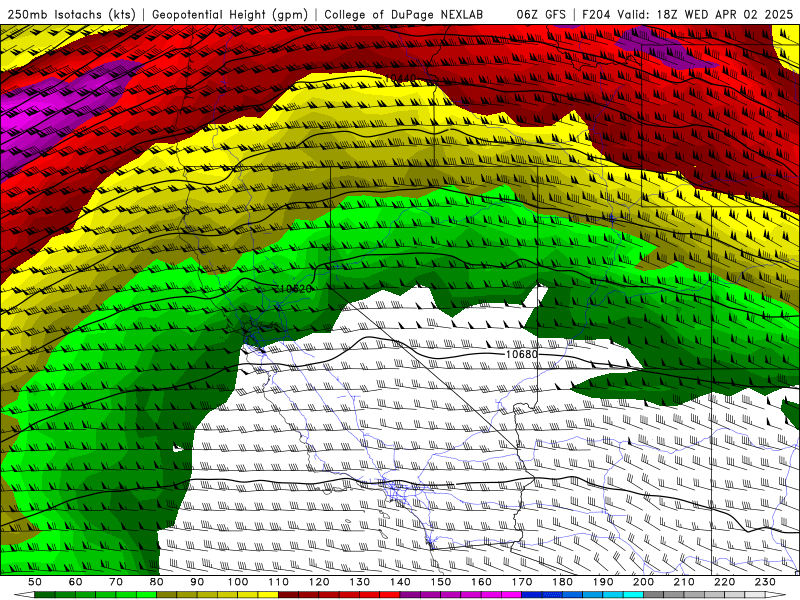The image size is (800, 600).
Task: Click the darkest green swatch under 50
Action: 45,595
